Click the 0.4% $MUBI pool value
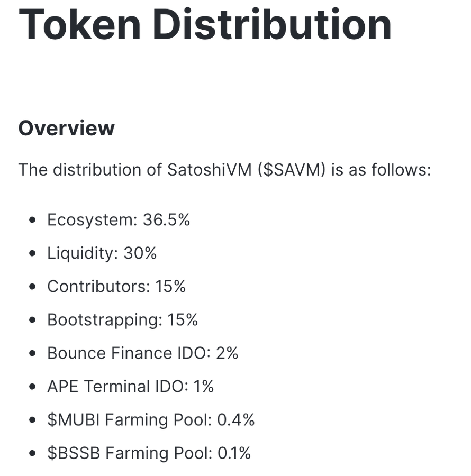The image size is (471, 476). point(236,420)
